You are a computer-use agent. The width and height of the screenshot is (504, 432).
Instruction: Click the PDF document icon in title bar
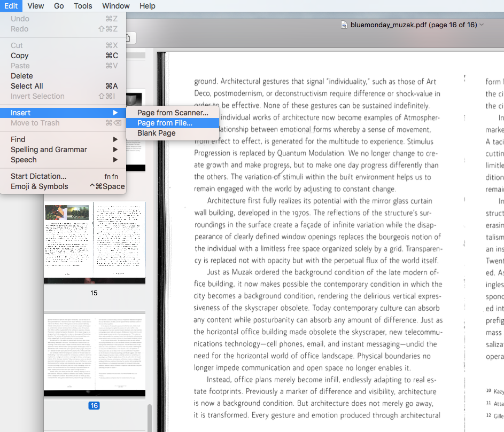click(x=344, y=25)
